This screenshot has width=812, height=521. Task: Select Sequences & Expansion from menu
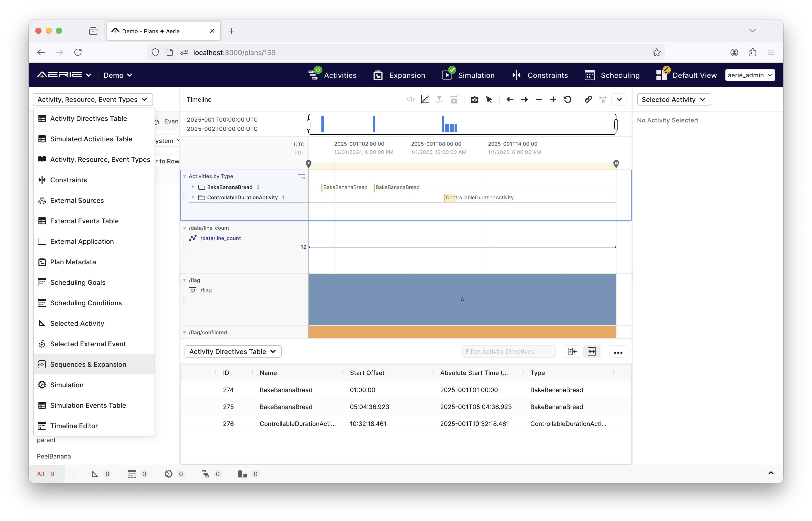(88, 364)
